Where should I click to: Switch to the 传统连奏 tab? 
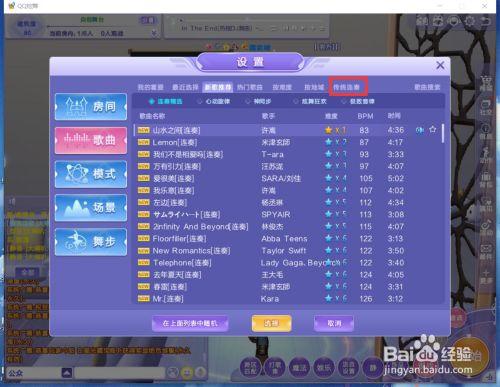pyautogui.click(x=347, y=87)
